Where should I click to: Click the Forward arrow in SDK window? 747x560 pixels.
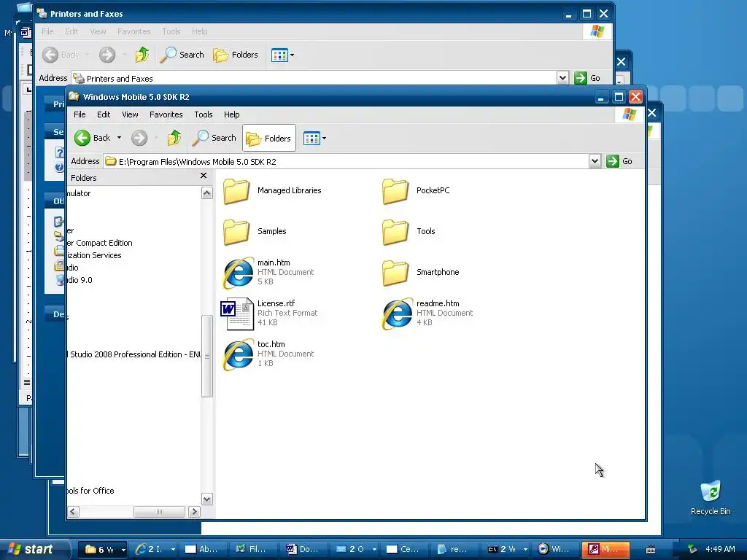(139, 138)
